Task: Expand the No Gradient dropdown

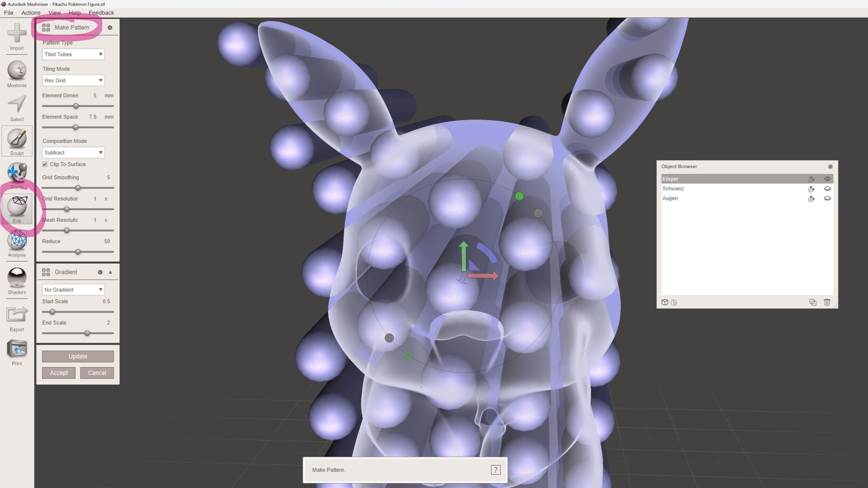Action: (73, 290)
